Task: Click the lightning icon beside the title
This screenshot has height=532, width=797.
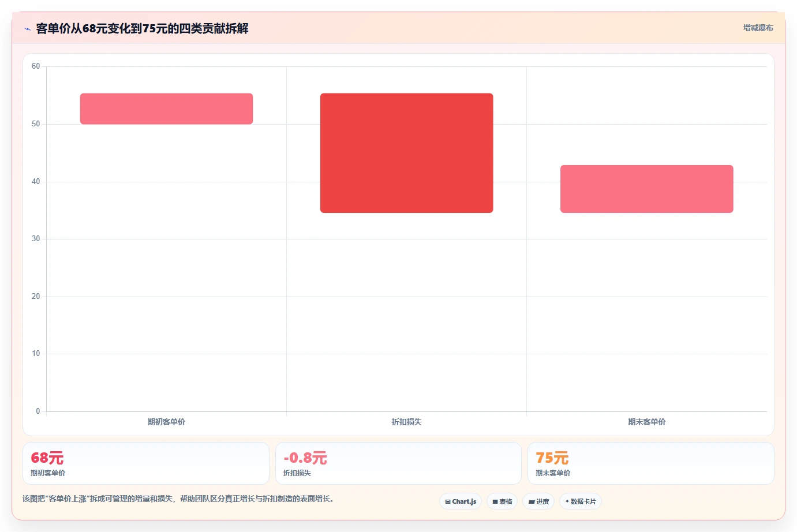Action: [27, 29]
